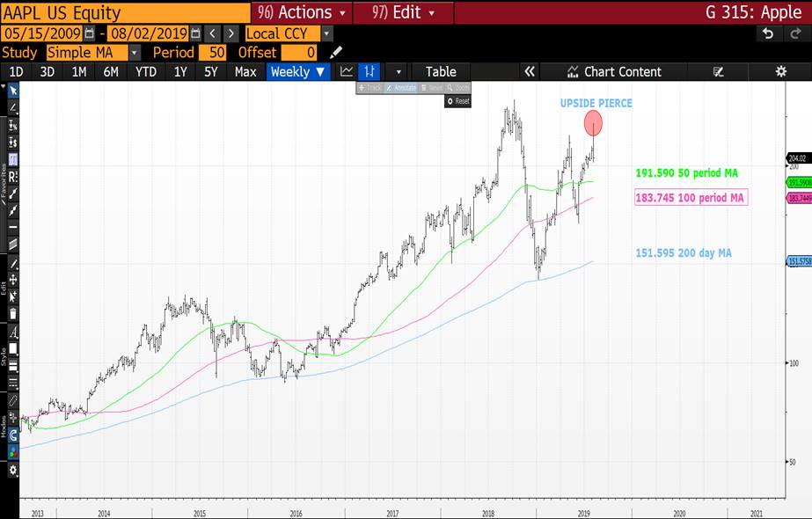Select the 1M time range tab
812x519 pixels.
[78, 71]
